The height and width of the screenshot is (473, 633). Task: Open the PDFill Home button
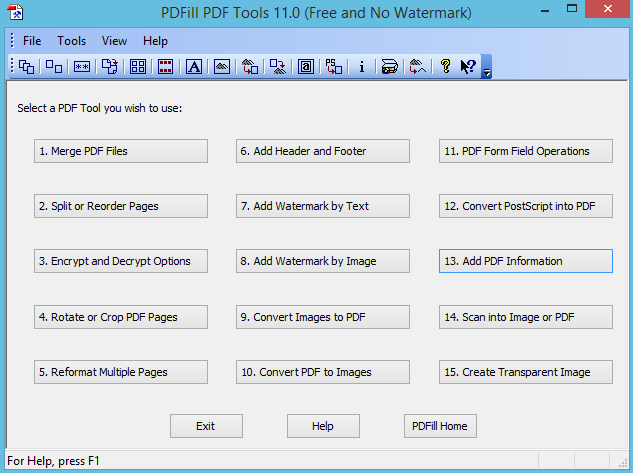click(x=439, y=426)
